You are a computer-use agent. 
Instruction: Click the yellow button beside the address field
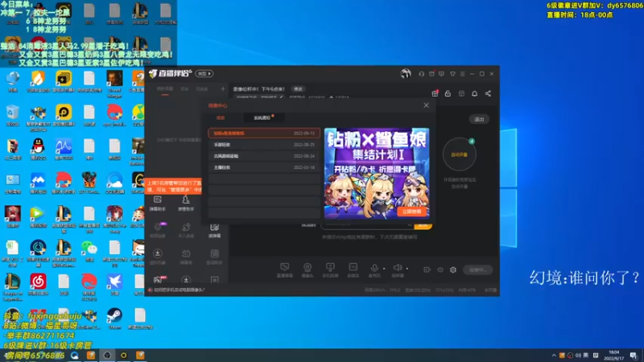coord(423,225)
